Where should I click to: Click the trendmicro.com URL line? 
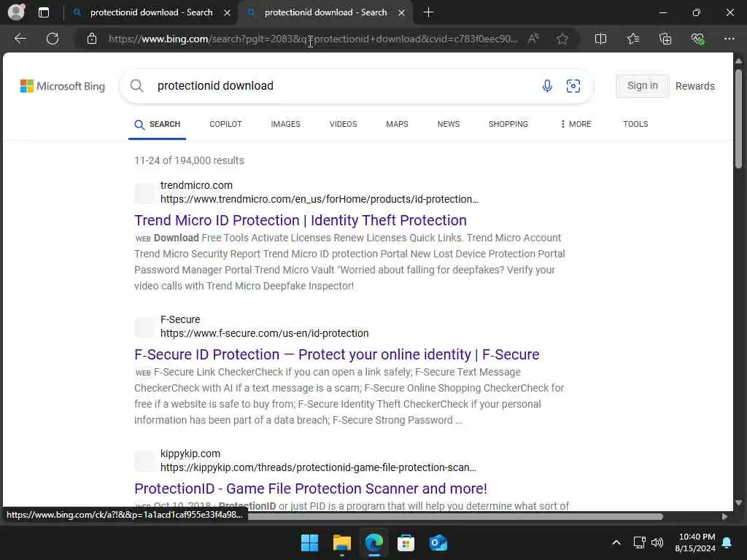pos(320,199)
